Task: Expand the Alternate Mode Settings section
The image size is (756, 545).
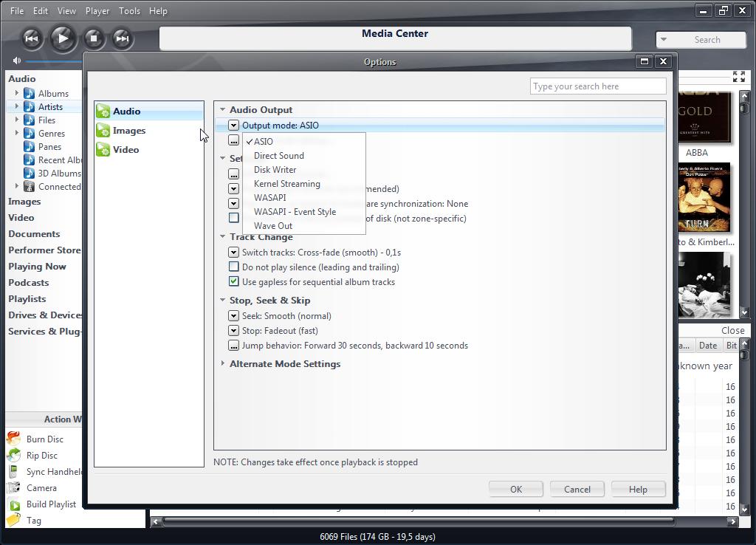Action: (223, 364)
